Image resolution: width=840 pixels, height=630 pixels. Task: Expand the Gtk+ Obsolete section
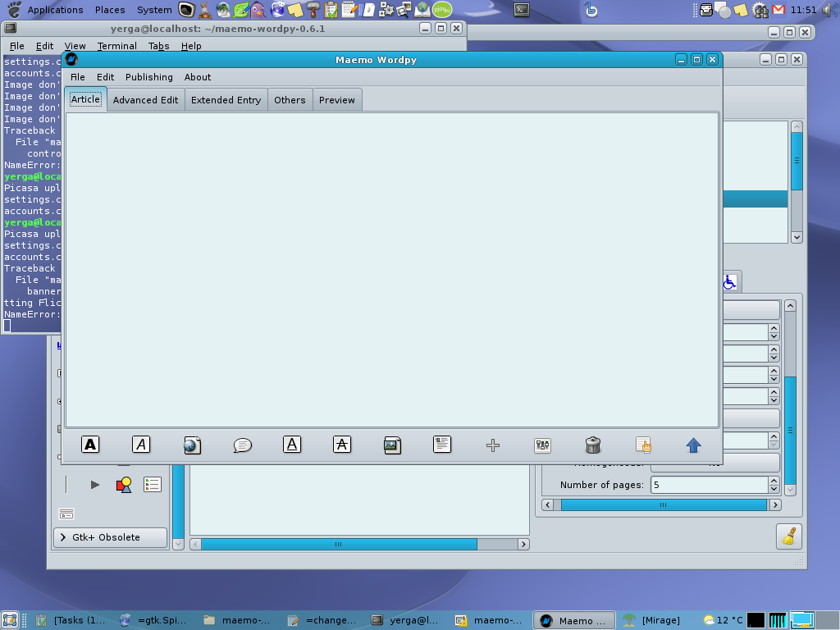(110, 537)
